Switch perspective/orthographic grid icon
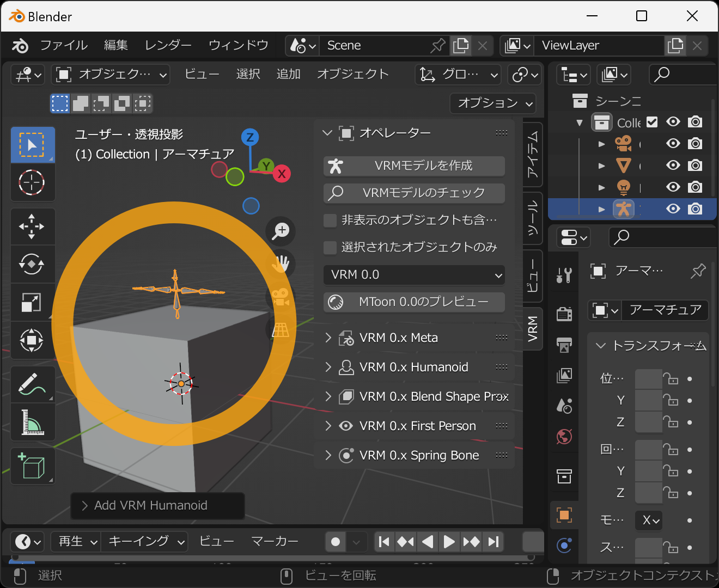This screenshot has width=719, height=588. click(281, 329)
